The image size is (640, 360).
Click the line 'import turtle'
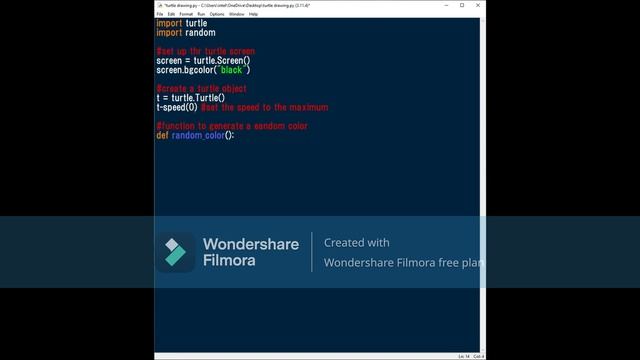coord(182,23)
